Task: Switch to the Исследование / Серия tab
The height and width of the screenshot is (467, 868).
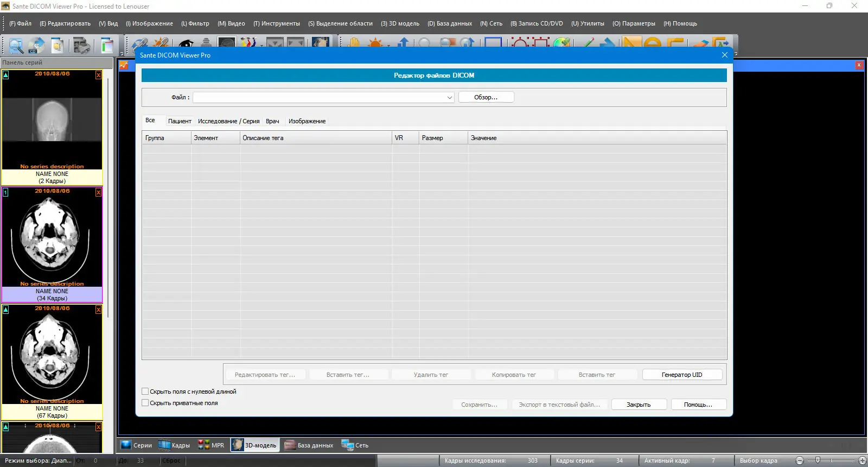Action: pos(229,121)
